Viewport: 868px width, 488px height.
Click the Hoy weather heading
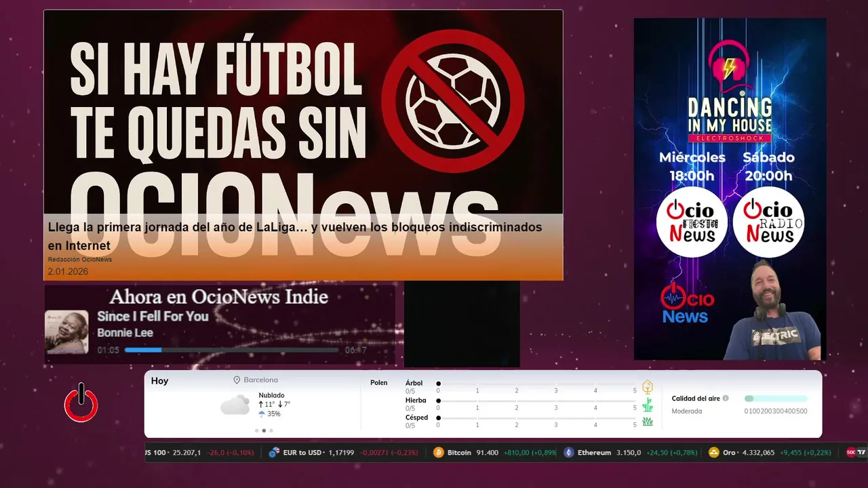[x=160, y=381]
